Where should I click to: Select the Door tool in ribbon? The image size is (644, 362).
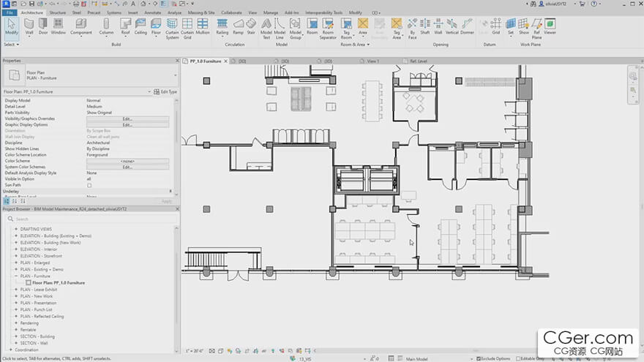pyautogui.click(x=43, y=28)
